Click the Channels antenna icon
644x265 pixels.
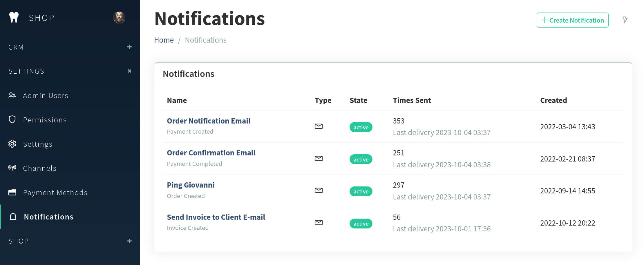tap(12, 168)
